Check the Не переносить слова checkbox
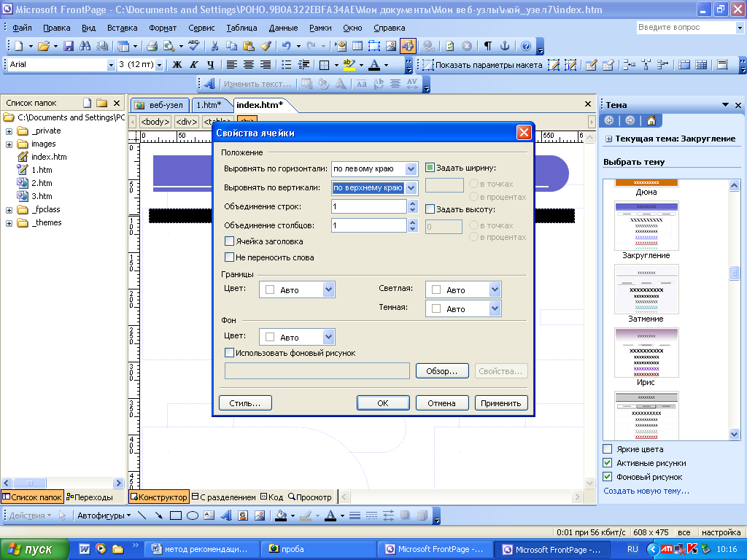 [x=229, y=257]
